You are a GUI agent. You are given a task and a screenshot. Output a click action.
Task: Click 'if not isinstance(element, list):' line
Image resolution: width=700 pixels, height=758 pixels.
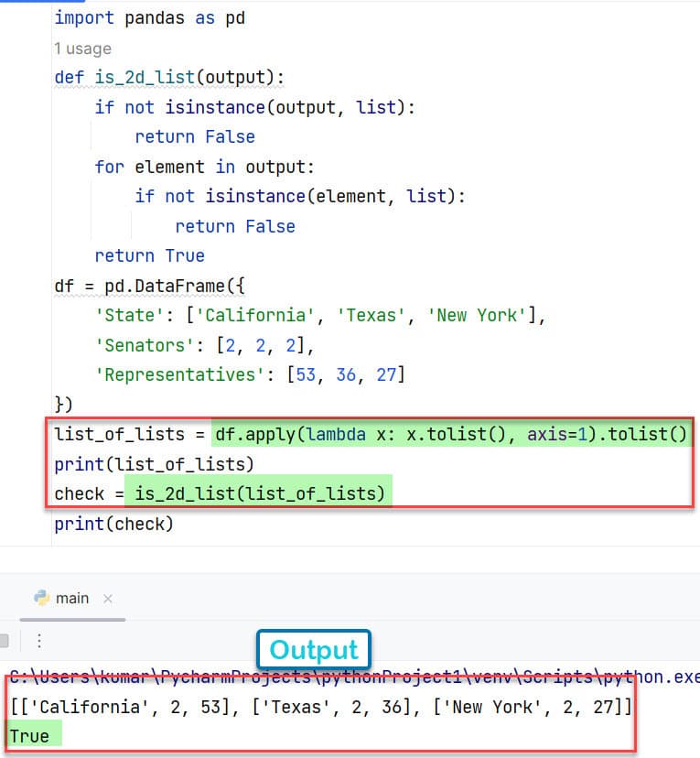299,196
